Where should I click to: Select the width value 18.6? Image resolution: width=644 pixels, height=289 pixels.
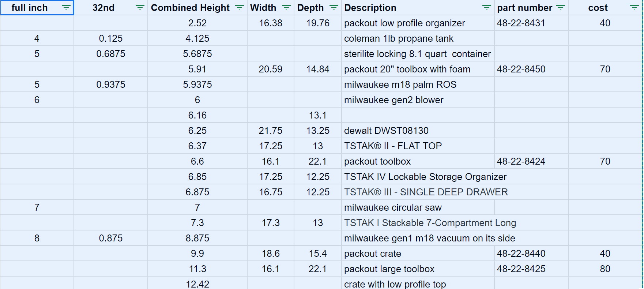pyautogui.click(x=271, y=254)
